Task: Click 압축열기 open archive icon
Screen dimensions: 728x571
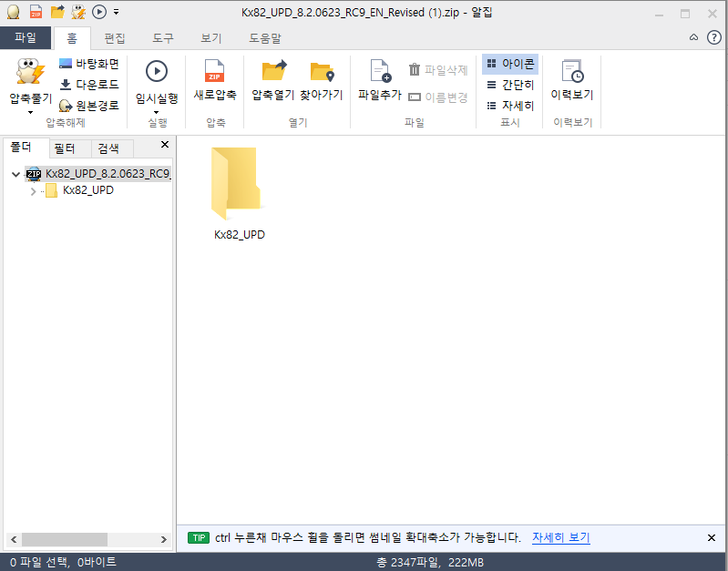Action: coord(274,71)
